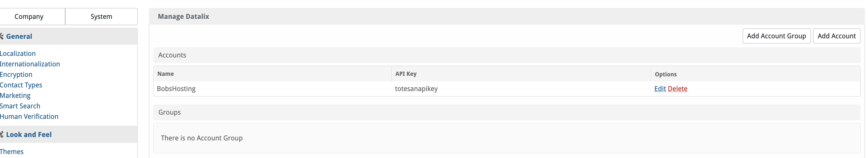868x158 pixels.
Task: Edit the BobsHosting account
Action: pos(660,89)
